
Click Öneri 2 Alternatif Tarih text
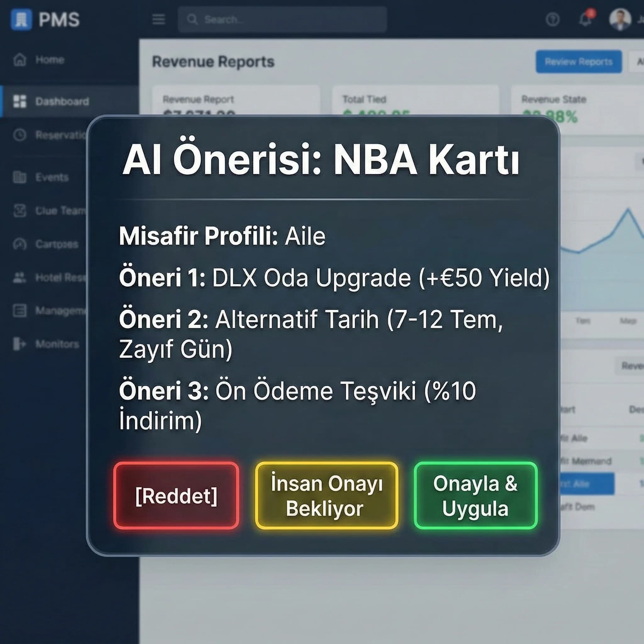(x=311, y=334)
